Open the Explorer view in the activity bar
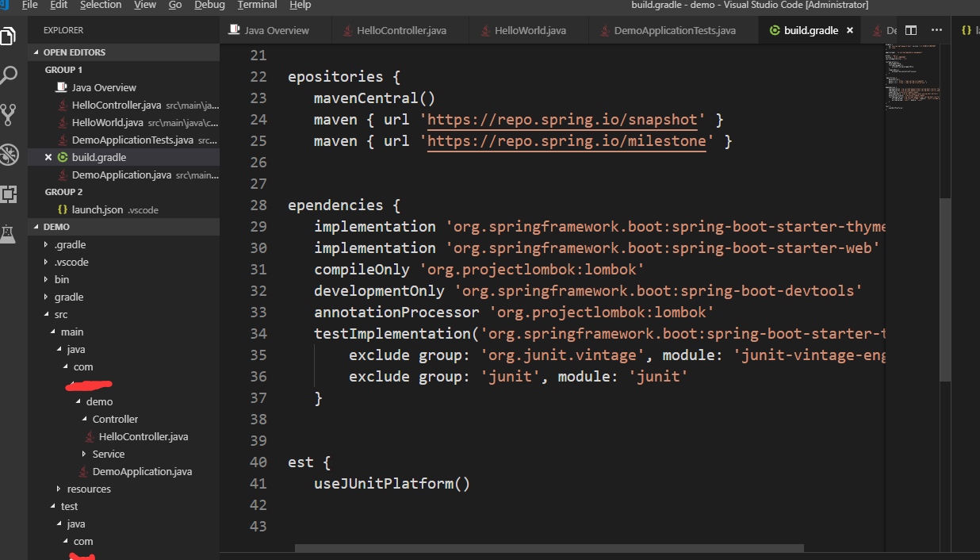 tap(10, 36)
